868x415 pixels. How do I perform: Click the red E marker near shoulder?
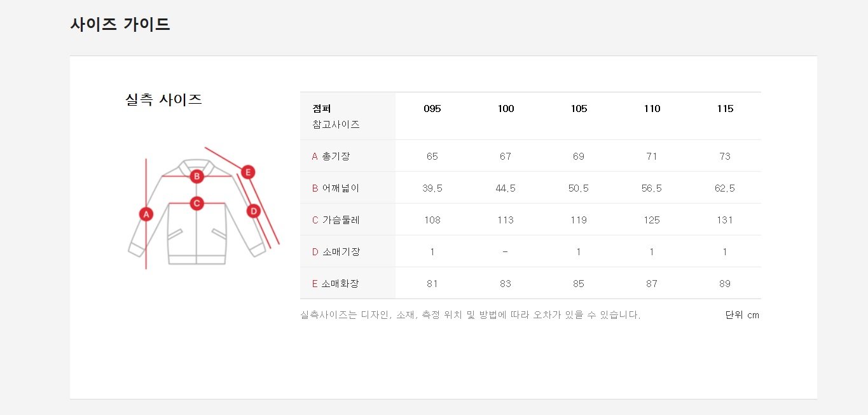click(248, 172)
